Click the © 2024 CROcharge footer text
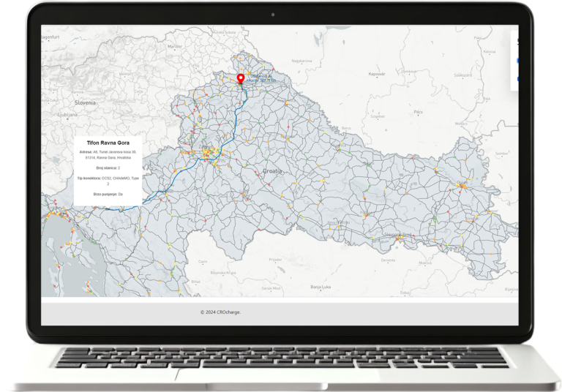 220,312
